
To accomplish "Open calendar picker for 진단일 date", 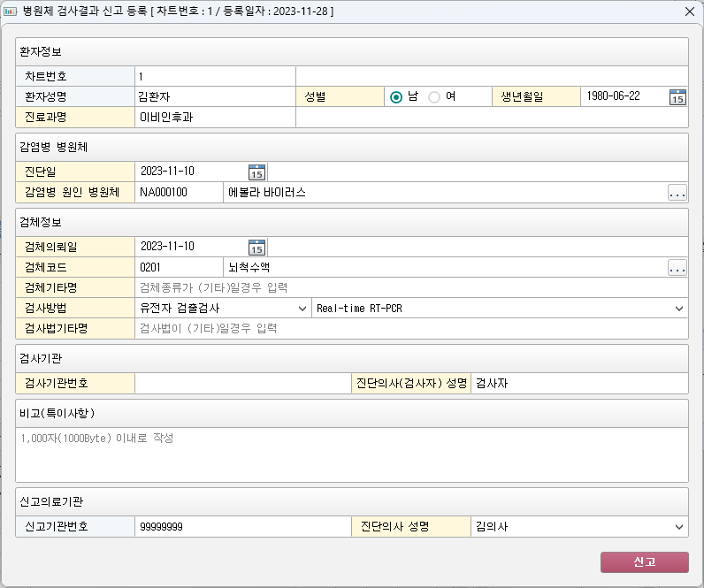I will [x=256, y=172].
